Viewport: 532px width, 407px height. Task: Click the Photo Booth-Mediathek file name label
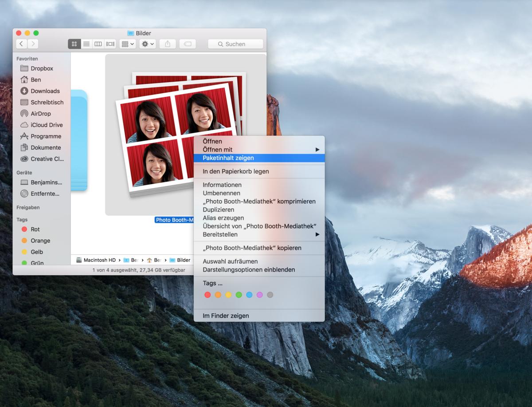click(x=175, y=220)
